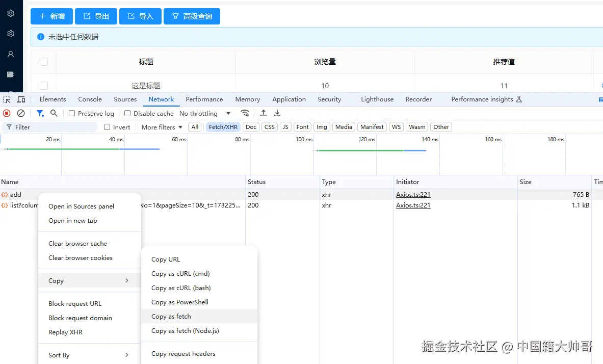Image resolution: width=603 pixels, height=364 pixels.
Task: Select the Fetch/XHR filter chip
Action: (x=223, y=127)
